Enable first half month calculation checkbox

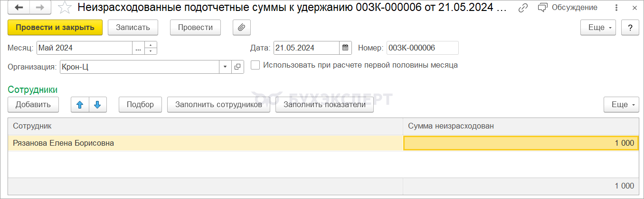click(x=256, y=65)
